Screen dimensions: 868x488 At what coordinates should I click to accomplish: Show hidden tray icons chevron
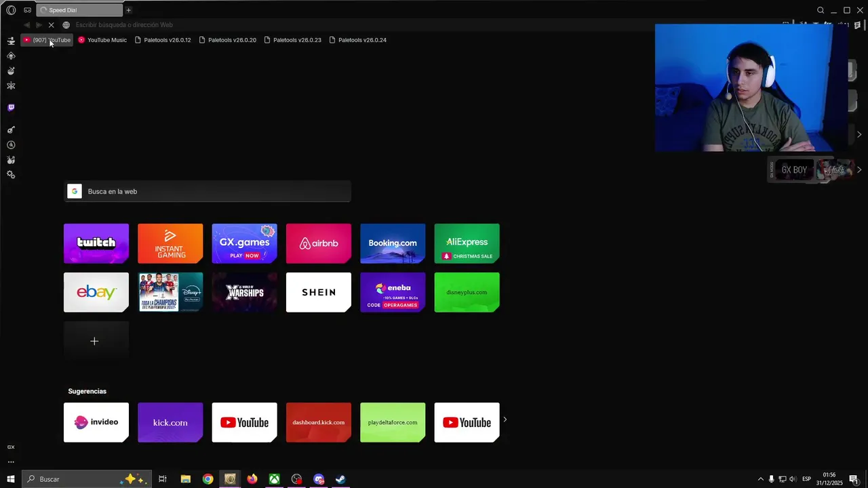pyautogui.click(x=760, y=479)
